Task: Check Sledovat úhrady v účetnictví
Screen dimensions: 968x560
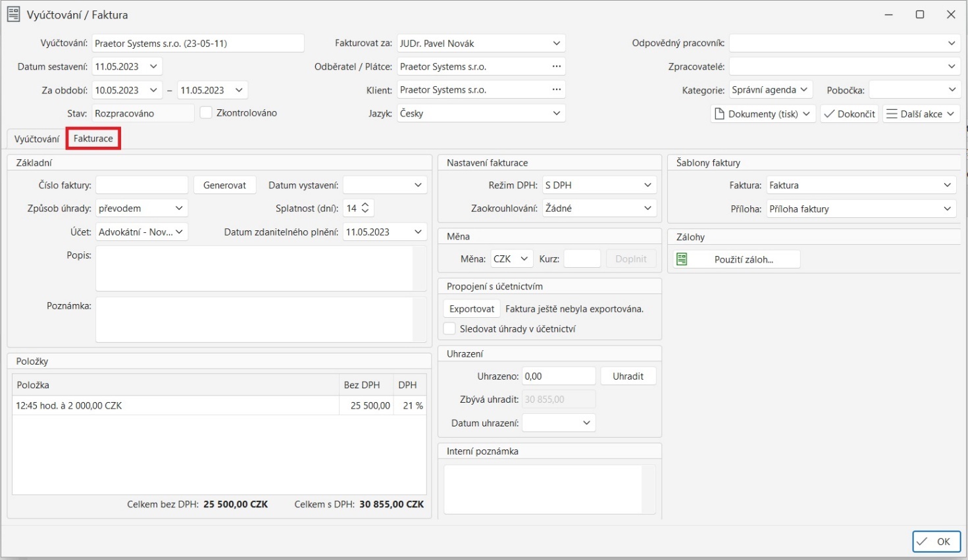Action: 449,328
